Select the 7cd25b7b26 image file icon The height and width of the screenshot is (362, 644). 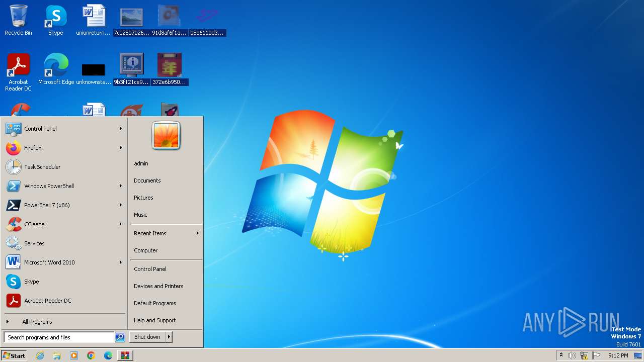131,20
